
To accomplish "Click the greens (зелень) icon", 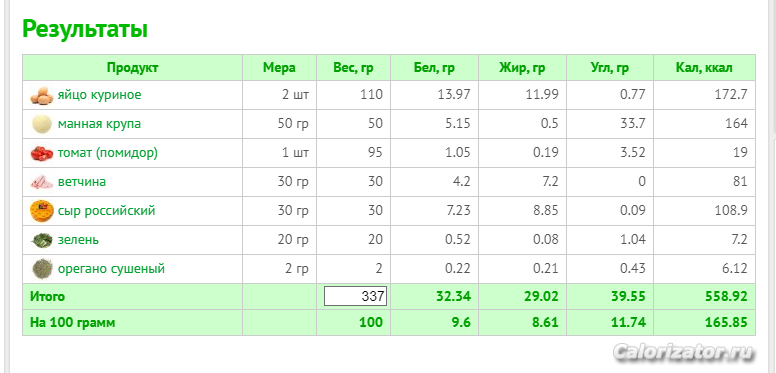I will [42, 240].
